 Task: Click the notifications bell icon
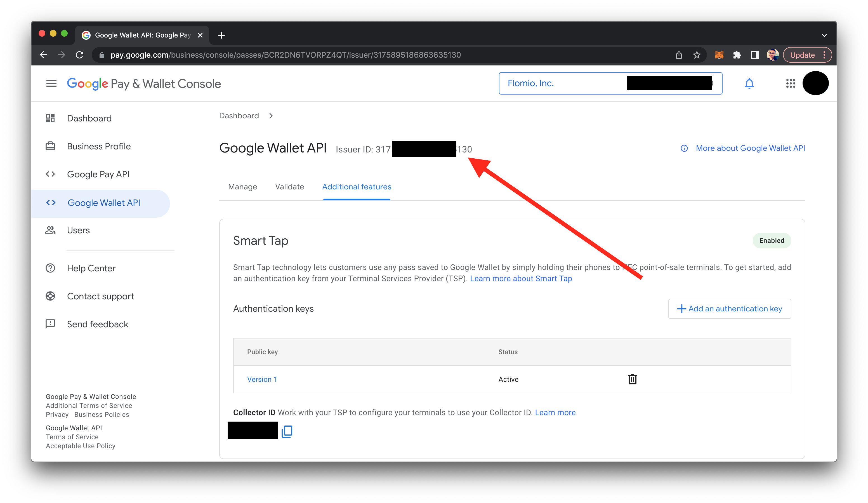(749, 83)
